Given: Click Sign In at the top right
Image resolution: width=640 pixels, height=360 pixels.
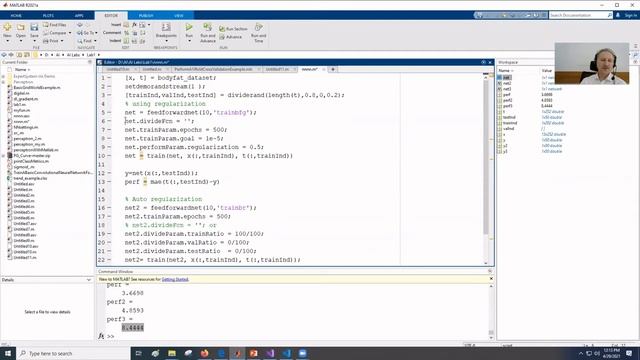Looking at the screenshot, I should 631,15.
